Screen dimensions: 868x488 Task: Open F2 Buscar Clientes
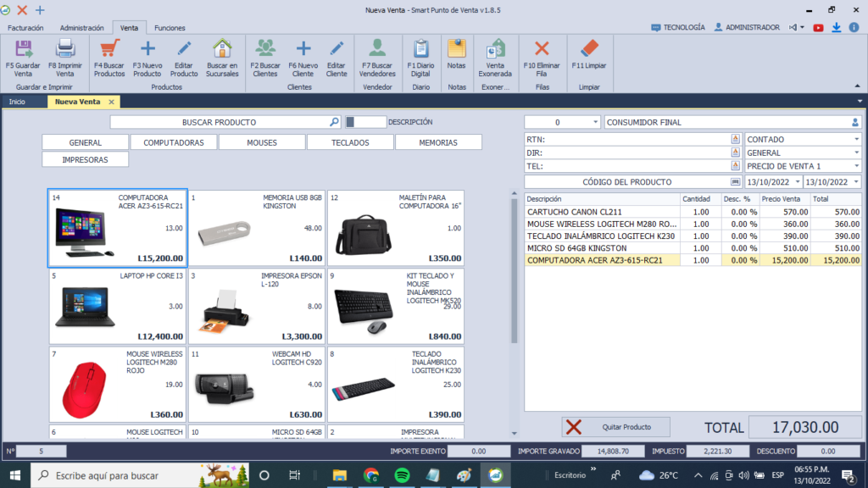pos(265,51)
